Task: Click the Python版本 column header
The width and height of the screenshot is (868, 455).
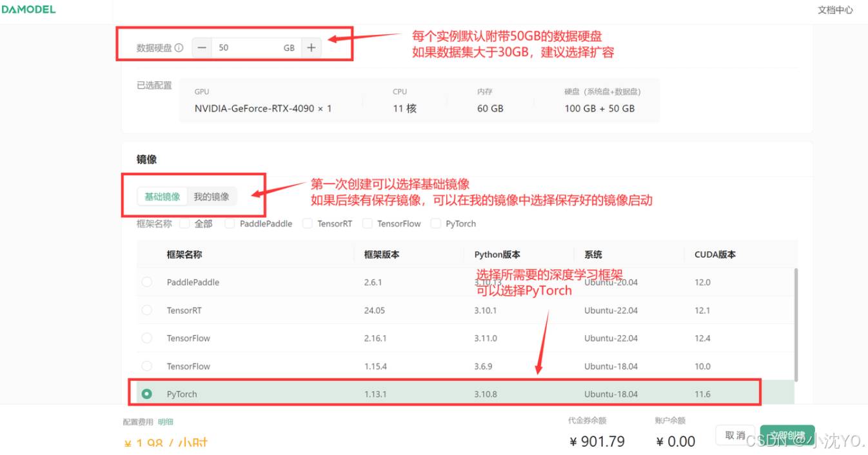Action: point(497,255)
